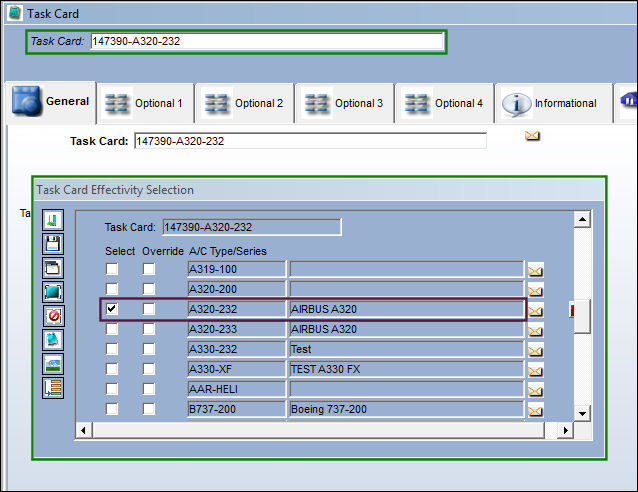This screenshot has width=638, height=492.
Task: Click the 'TEST A330 FX' description cell
Action: [406, 369]
